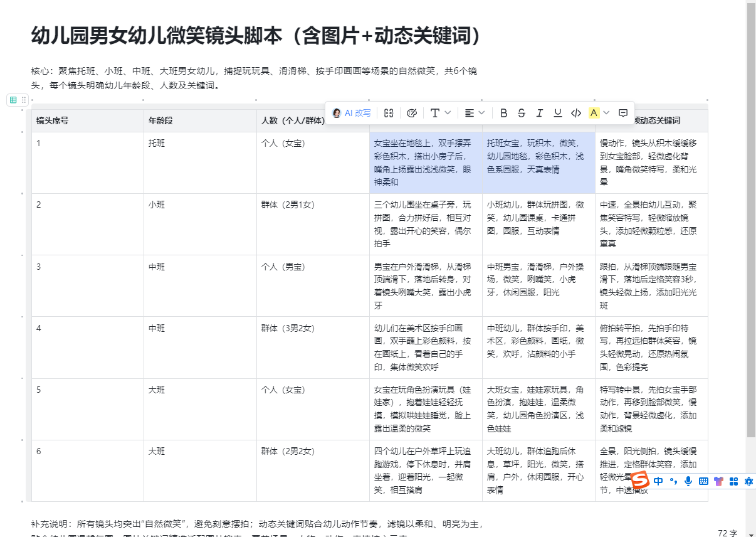Click shot number 4 cell

(88, 347)
